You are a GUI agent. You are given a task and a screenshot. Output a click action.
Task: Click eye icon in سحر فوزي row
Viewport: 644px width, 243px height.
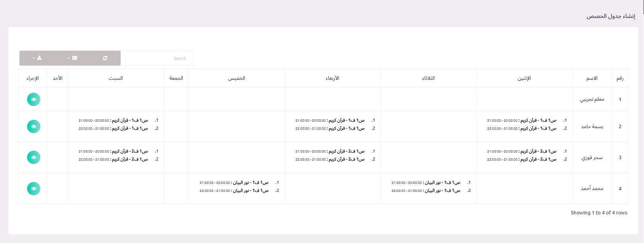(34, 157)
